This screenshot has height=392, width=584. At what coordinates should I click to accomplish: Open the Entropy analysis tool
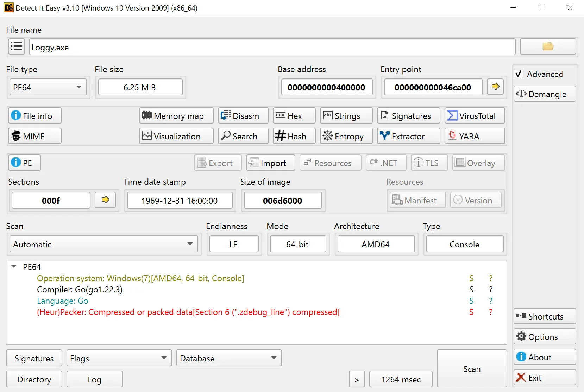(346, 136)
